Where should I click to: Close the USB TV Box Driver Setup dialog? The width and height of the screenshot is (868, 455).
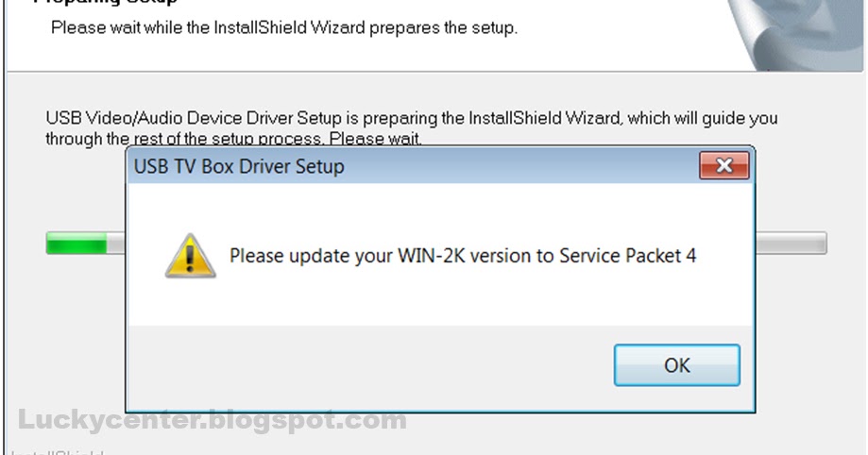[x=724, y=165]
